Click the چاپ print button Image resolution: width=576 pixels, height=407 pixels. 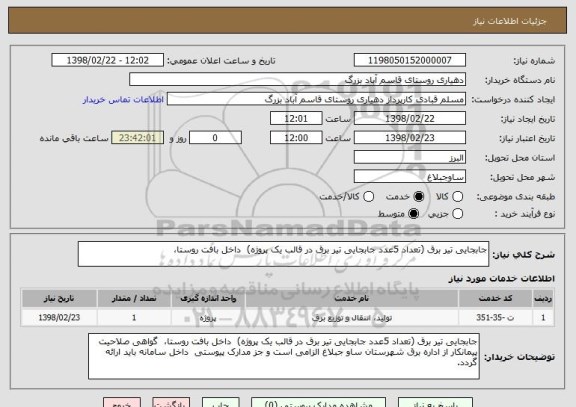pos(220,402)
